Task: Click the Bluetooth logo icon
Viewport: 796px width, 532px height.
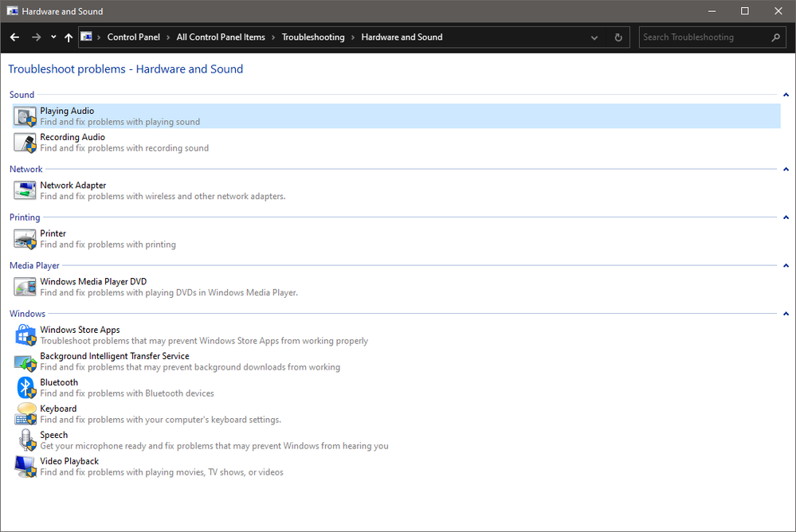Action: click(25, 388)
